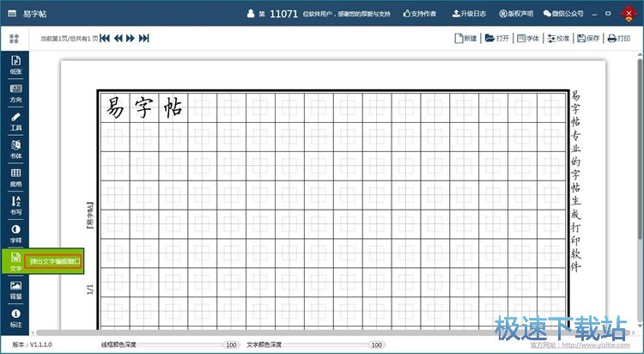
Task: Adjust the 线框颜色深度 slider
Action: click(x=180, y=345)
